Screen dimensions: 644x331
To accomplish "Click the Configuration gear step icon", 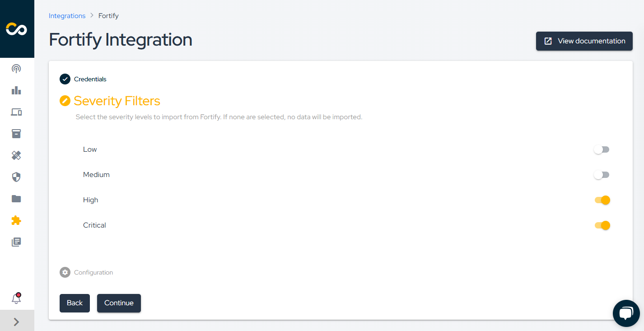I will (65, 272).
